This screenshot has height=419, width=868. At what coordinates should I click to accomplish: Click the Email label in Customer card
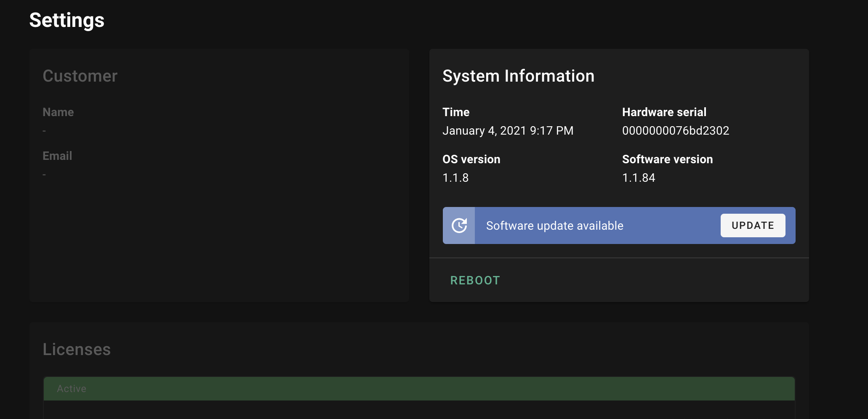pos(57,156)
